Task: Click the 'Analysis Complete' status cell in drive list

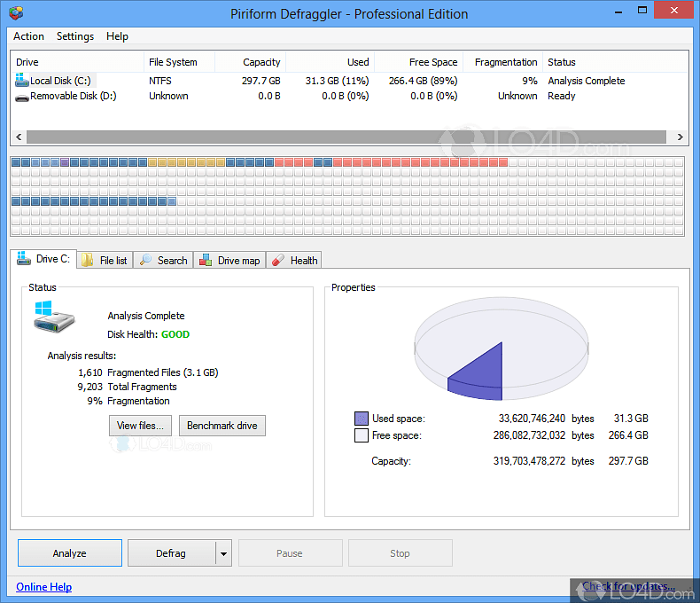Action: [x=587, y=81]
